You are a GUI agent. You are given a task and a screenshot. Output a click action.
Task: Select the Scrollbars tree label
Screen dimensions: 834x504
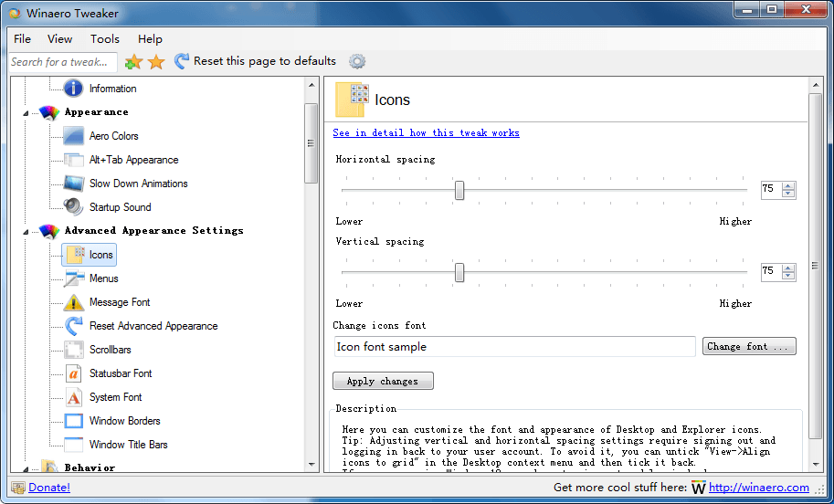tap(111, 350)
